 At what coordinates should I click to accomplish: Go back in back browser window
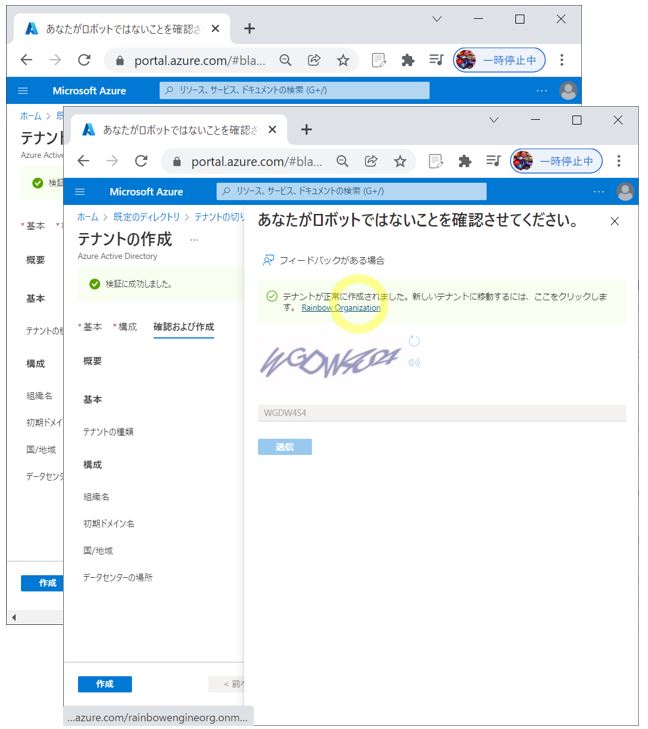[26, 60]
